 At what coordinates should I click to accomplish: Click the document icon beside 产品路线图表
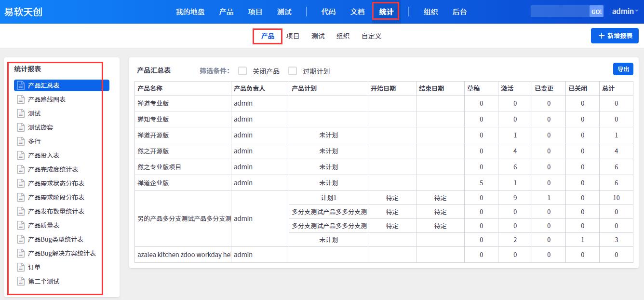21,99
